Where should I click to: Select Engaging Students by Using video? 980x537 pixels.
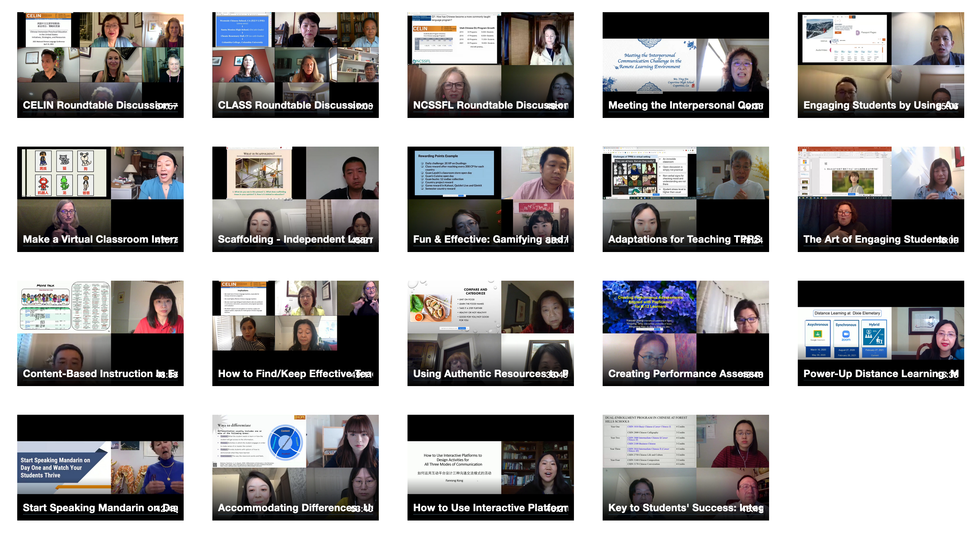(881, 65)
